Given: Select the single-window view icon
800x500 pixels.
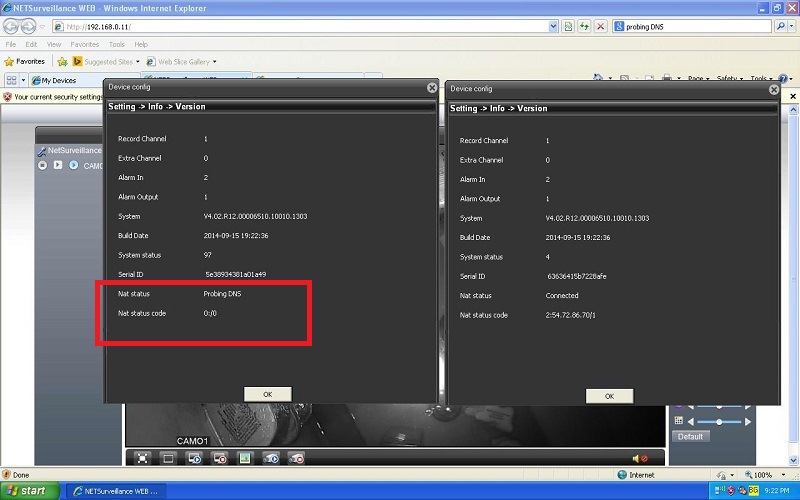Looking at the screenshot, I should pyautogui.click(x=168, y=459).
